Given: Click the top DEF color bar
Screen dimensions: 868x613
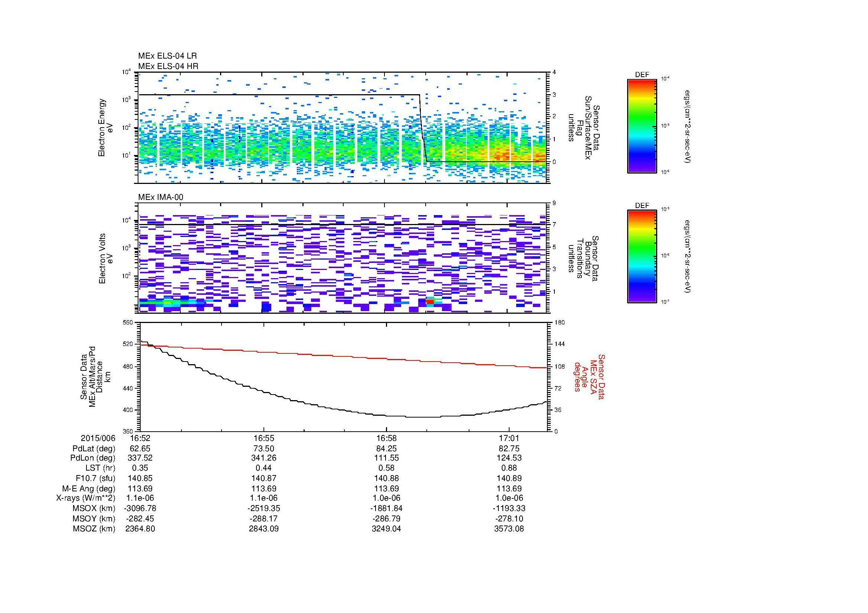Looking at the screenshot, I should (x=642, y=126).
